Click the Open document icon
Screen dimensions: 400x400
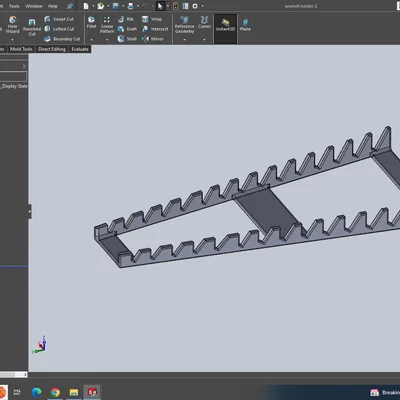point(101,6)
